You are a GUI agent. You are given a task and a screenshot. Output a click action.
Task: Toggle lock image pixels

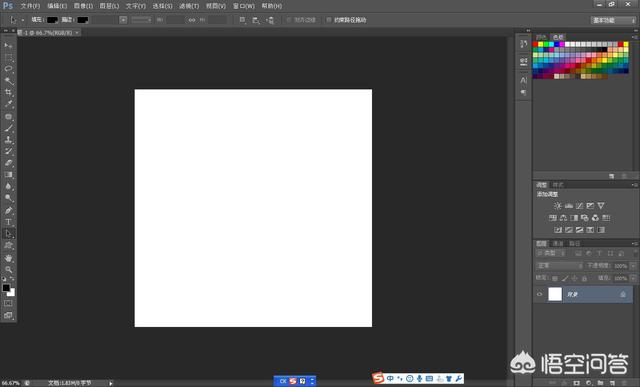[564, 278]
